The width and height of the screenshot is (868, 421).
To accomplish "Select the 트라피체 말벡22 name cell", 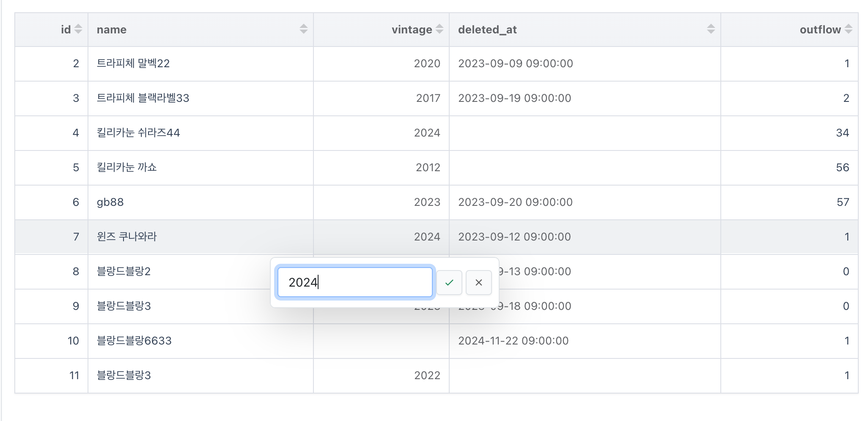I will tap(201, 64).
